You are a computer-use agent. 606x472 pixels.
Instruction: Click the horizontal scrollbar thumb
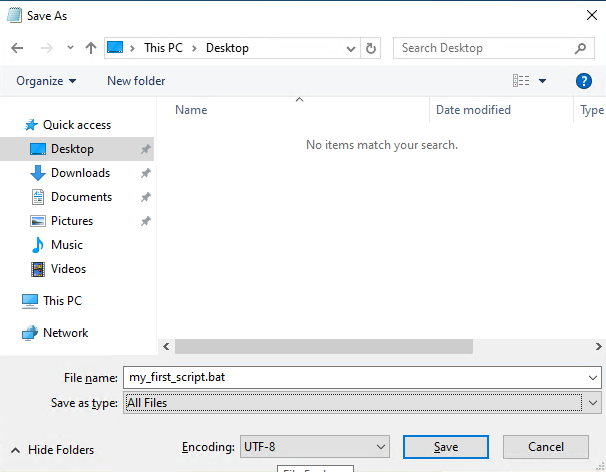point(323,346)
